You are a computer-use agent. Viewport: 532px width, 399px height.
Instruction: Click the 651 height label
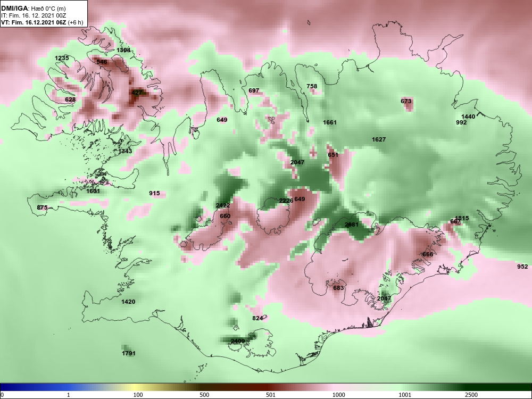[x=333, y=155]
